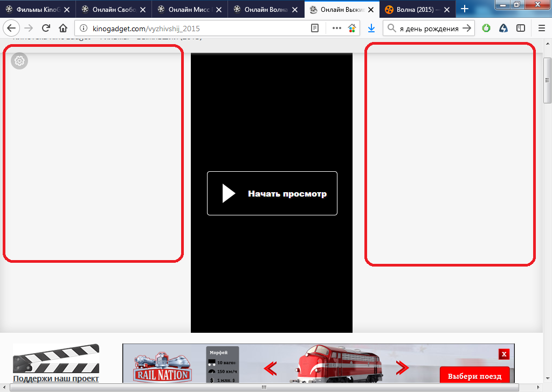Open the page settings gear

pos(19,61)
